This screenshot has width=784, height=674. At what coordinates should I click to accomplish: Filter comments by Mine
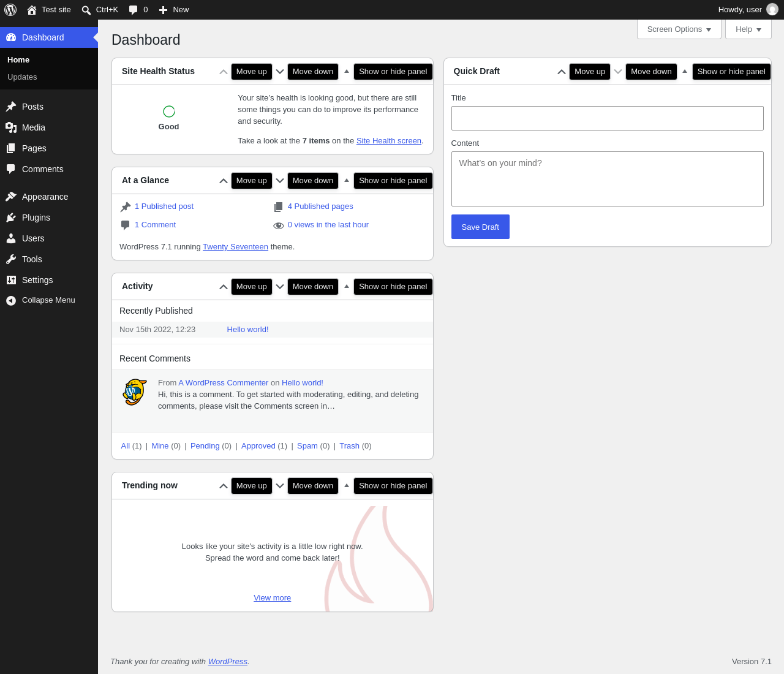(x=160, y=446)
